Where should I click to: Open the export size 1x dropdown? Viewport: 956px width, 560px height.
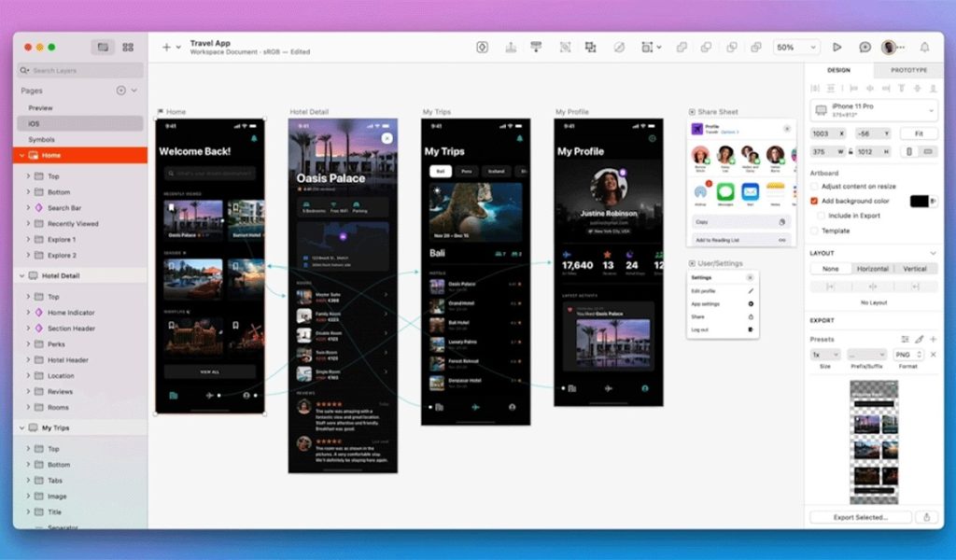click(825, 354)
